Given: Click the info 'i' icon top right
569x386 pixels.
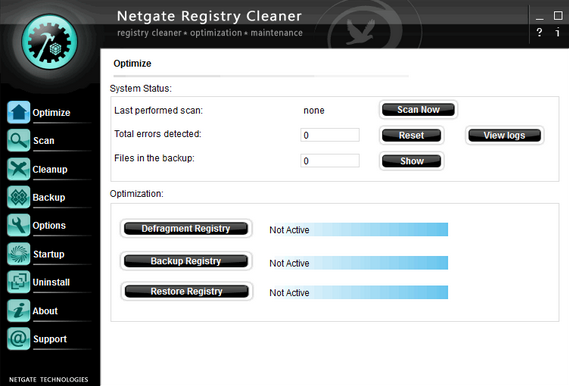Looking at the screenshot, I should point(557,33).
